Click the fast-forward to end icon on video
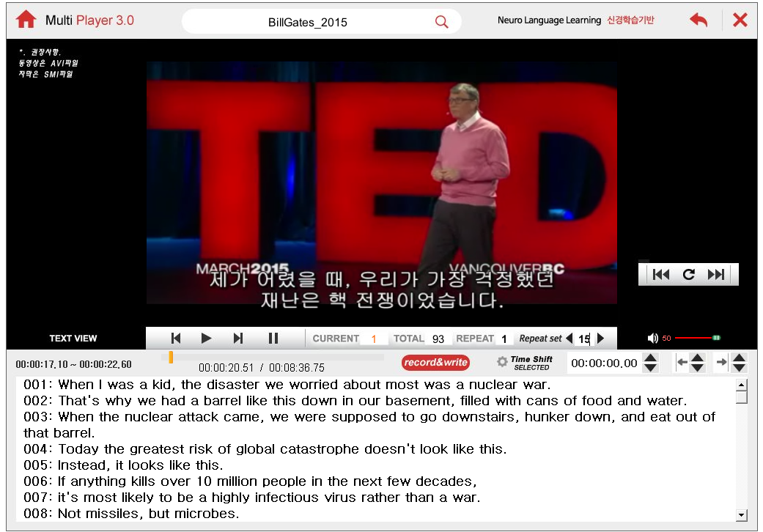 click(716, 274)
